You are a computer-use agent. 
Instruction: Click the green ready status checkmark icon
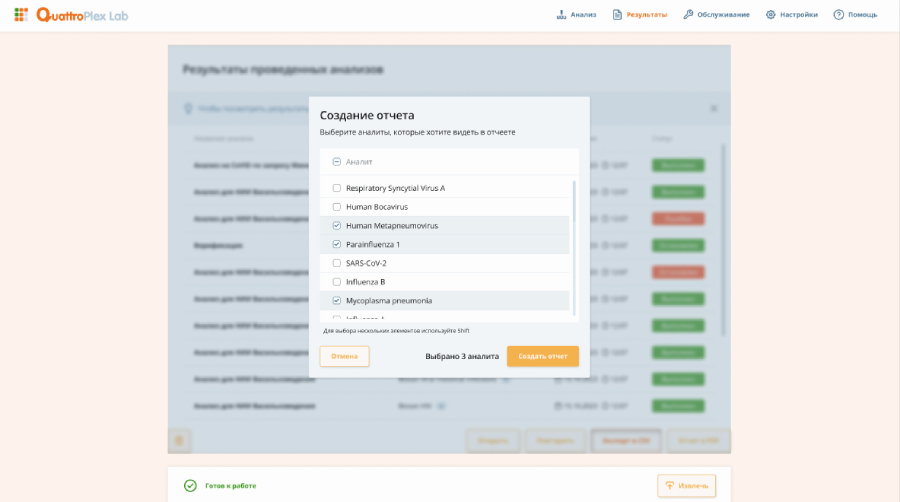(x=190, y=485)
